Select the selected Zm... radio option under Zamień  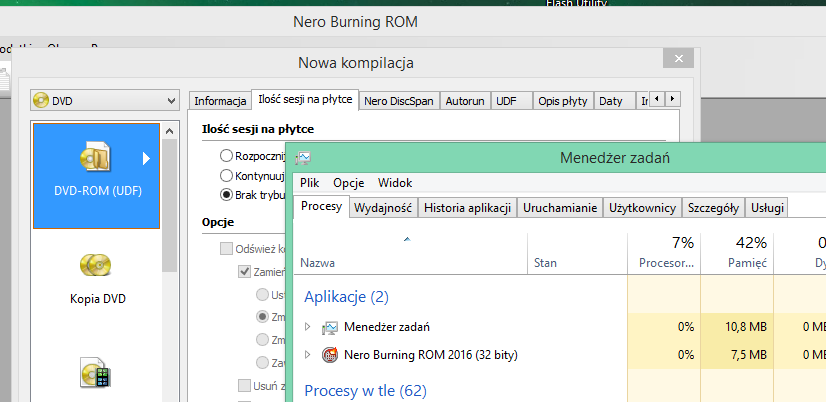[x=262, y=317]
